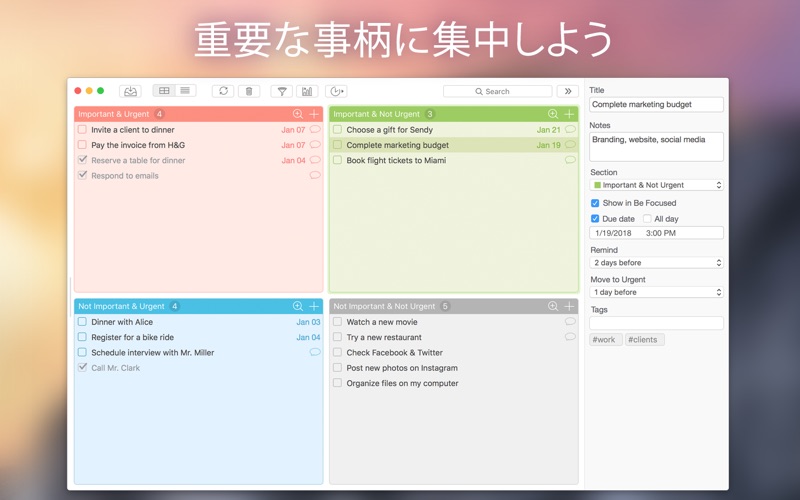Switch to the list view layout
This screenshot has width=800, height=500.
click(185, 91)
